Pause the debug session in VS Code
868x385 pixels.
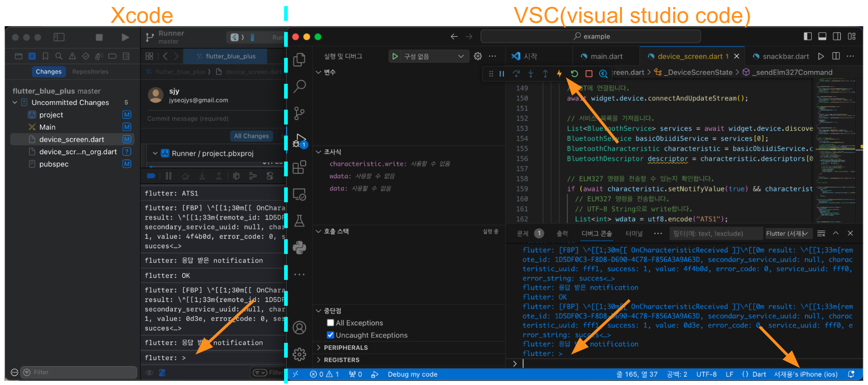(502, 73)
